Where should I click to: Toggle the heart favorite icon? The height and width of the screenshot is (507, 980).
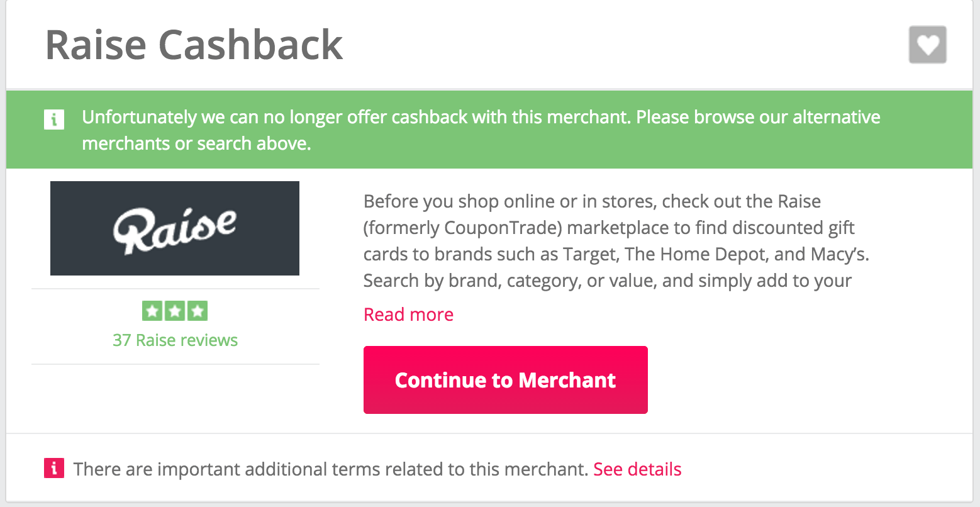(927, 45)
